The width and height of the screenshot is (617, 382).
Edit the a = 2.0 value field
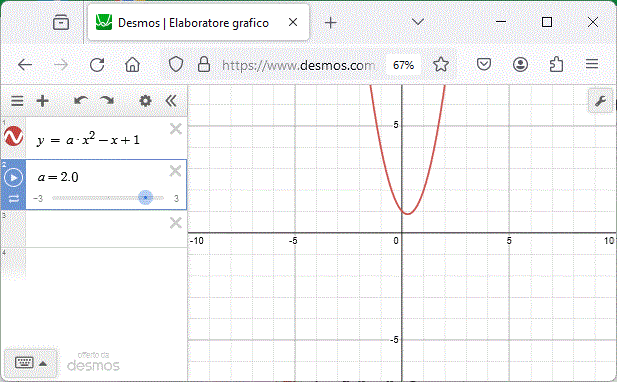point(58,177)
